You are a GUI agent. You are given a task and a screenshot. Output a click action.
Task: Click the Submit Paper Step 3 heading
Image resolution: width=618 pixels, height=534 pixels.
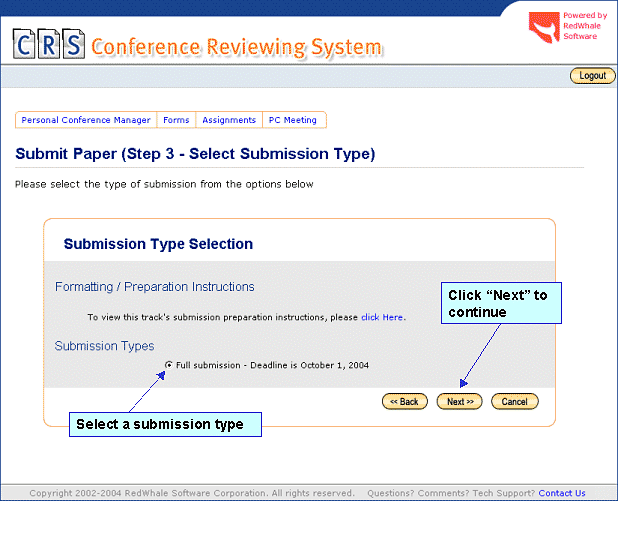tap(195, 154)
